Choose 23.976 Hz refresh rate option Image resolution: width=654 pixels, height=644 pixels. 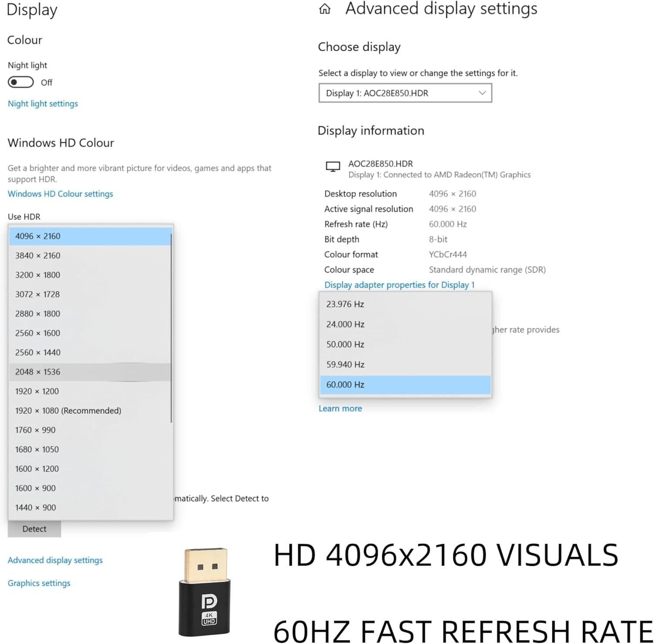pos(345,304)
